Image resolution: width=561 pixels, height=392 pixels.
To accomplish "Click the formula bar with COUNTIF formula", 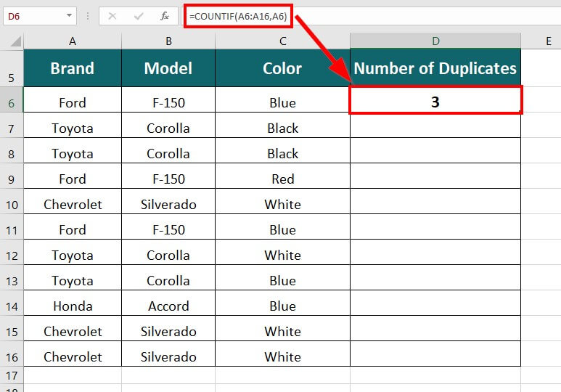I will coord(363,15).
